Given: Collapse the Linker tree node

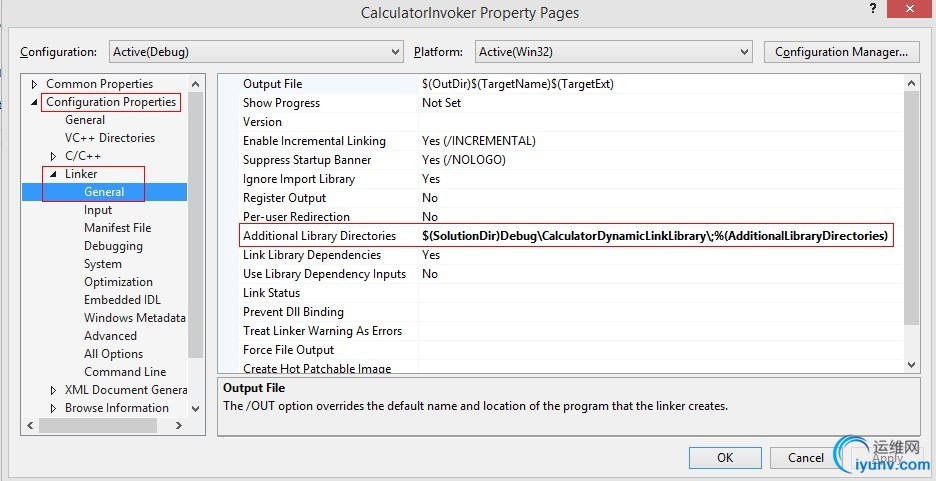Looking at the screenshot, I should 53,174.
